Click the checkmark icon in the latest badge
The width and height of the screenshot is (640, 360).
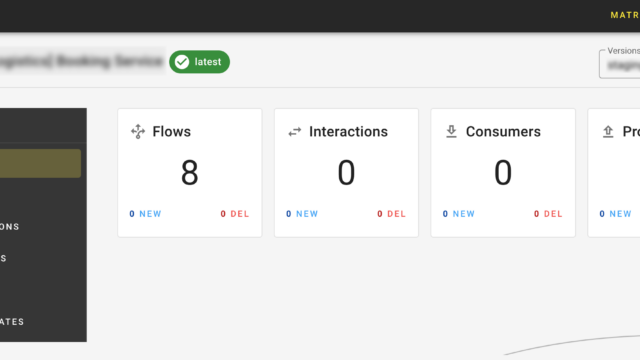coord(182,62)
